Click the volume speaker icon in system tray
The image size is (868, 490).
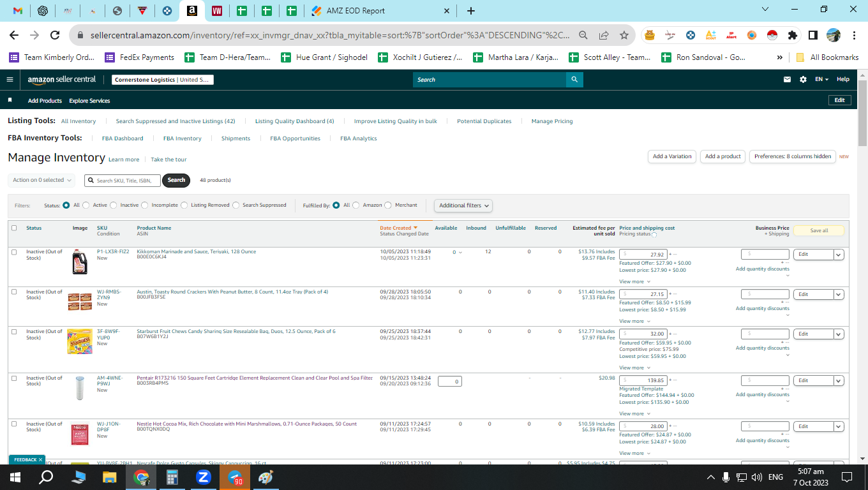[x=757, y=477]
